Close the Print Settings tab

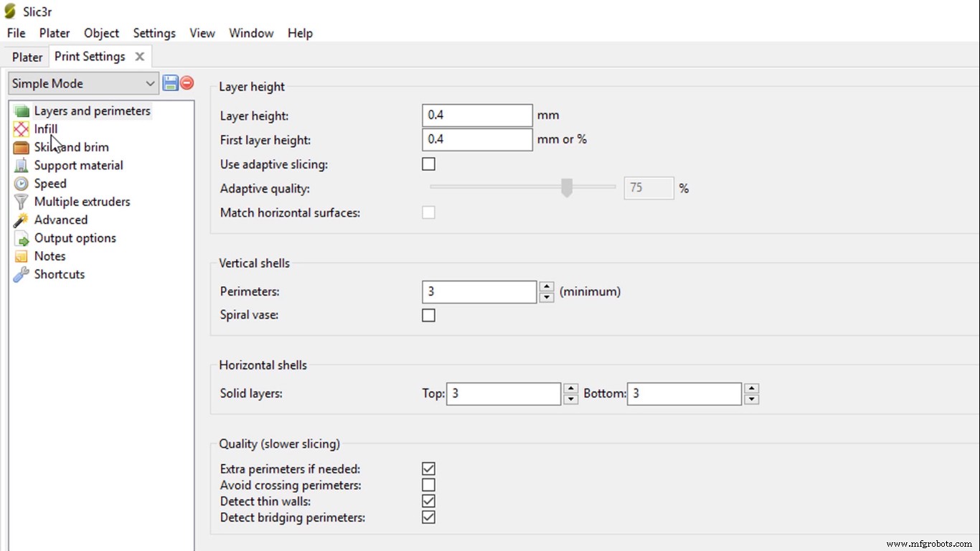tap(140, 57)
